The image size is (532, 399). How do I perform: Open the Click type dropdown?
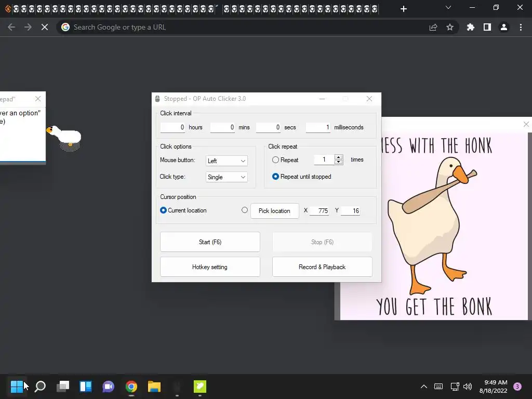(x=227, y=177)
